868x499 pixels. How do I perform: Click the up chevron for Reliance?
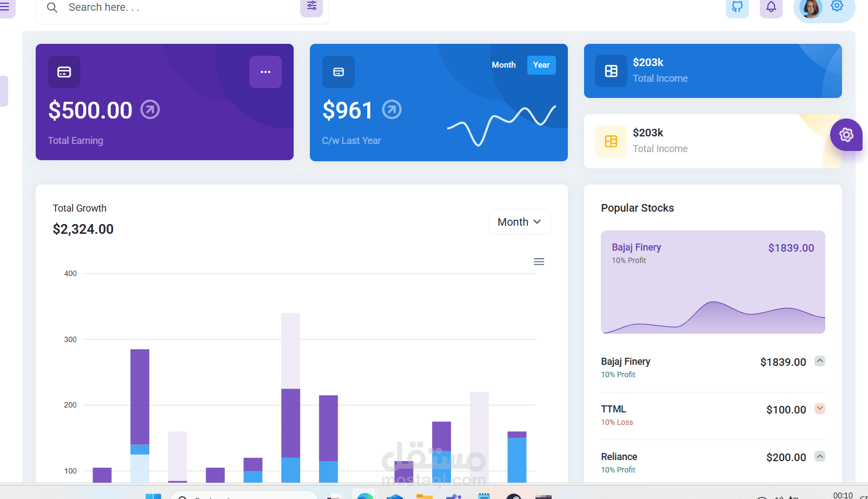pos(820,456)
